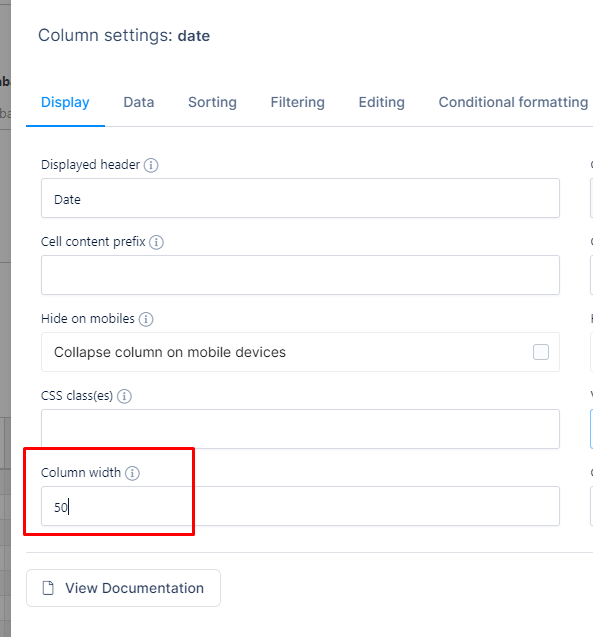
Task: Select the Display tab
Action: click(65, 102)
